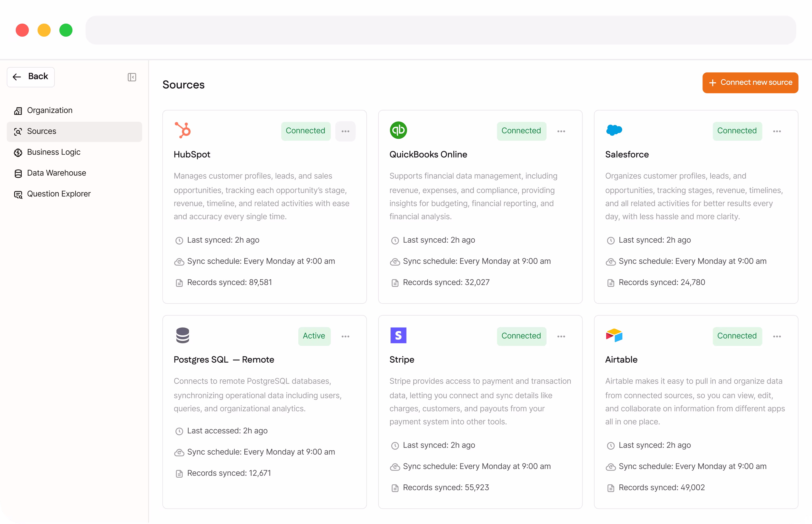This screenshot has width=812, height=524.
Task: Click the Airtable card title
Action: tap(621, 360)
